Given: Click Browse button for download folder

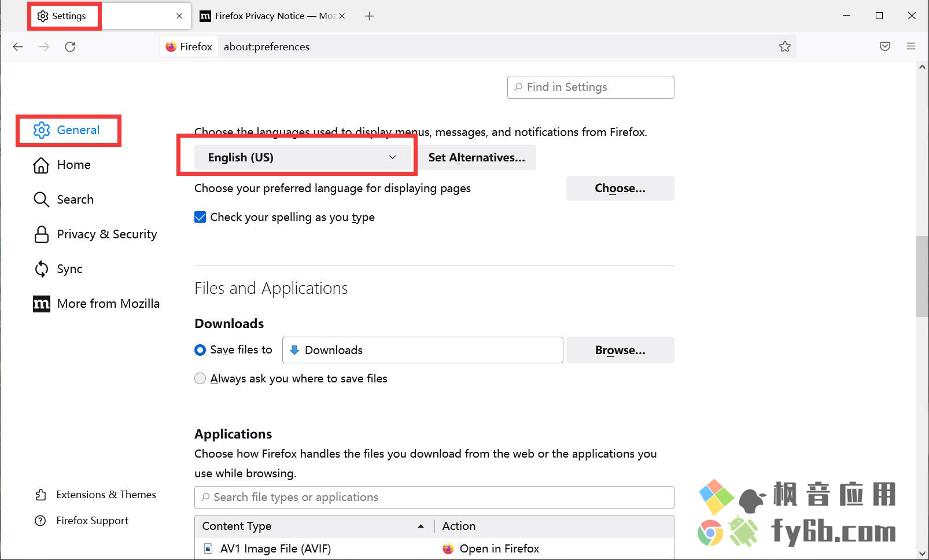Looking at the screenshot, I should point(620,350).
